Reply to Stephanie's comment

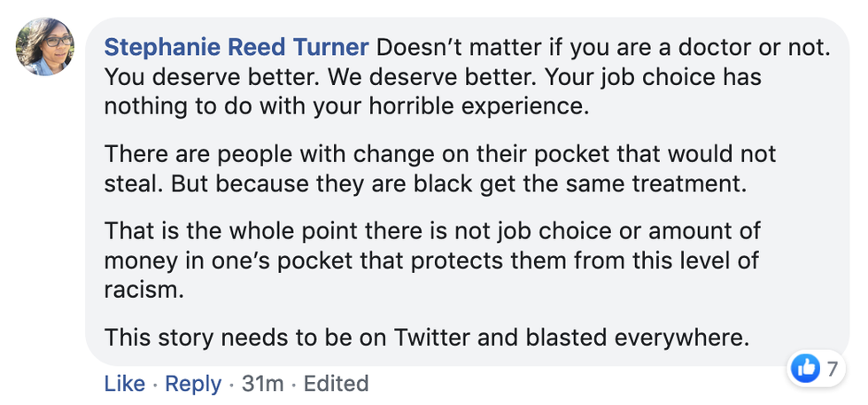click(193, 384)
